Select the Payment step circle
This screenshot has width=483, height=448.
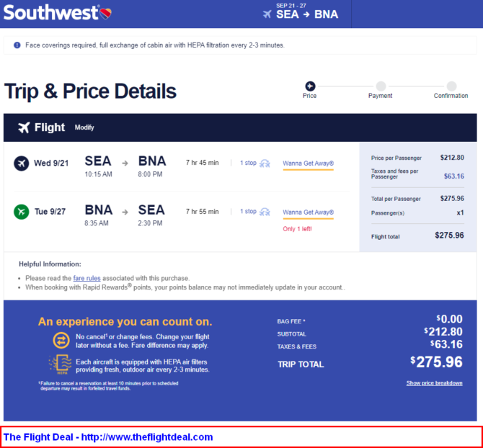[381, 86]
